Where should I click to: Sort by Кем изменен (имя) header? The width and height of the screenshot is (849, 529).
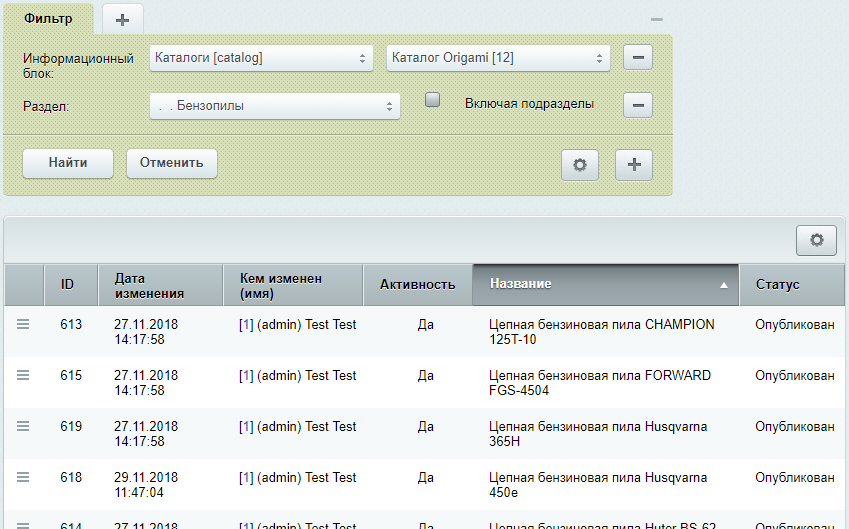pos(293,285)
